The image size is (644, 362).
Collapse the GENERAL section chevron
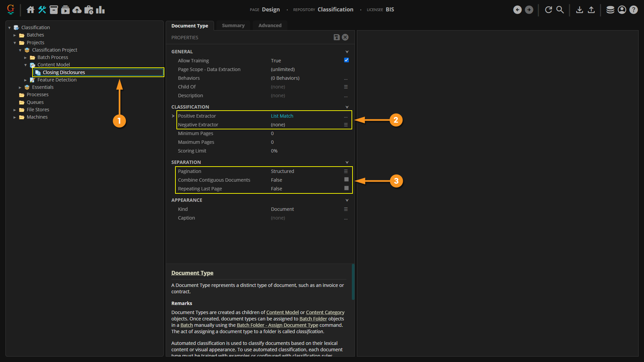[x=347, y=52]
